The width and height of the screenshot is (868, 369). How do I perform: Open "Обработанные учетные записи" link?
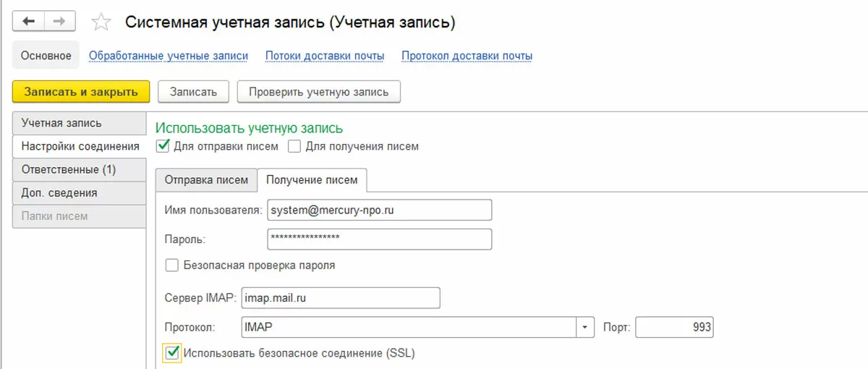[169, 56]
